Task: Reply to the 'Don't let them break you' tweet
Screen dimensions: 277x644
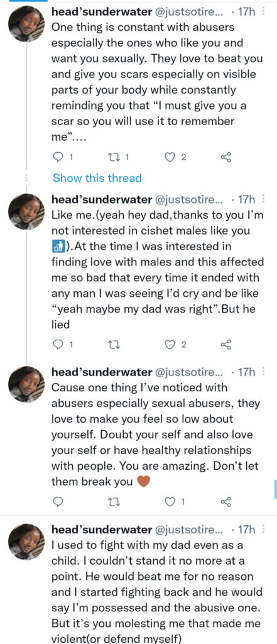Action: (x=58, y=501)
